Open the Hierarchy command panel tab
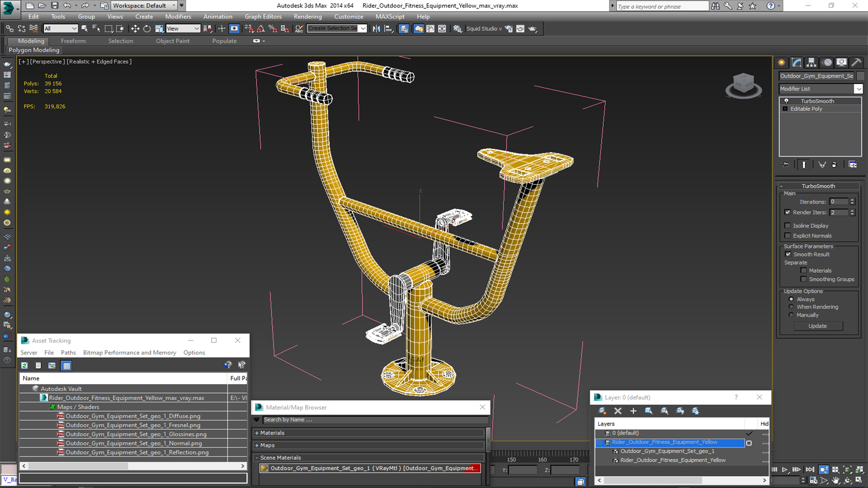868x488 pixels. [x=811, y=62]
